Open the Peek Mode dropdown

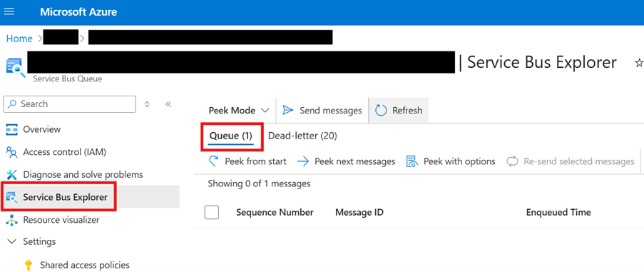pyautogui.click(x=239, y=111)
